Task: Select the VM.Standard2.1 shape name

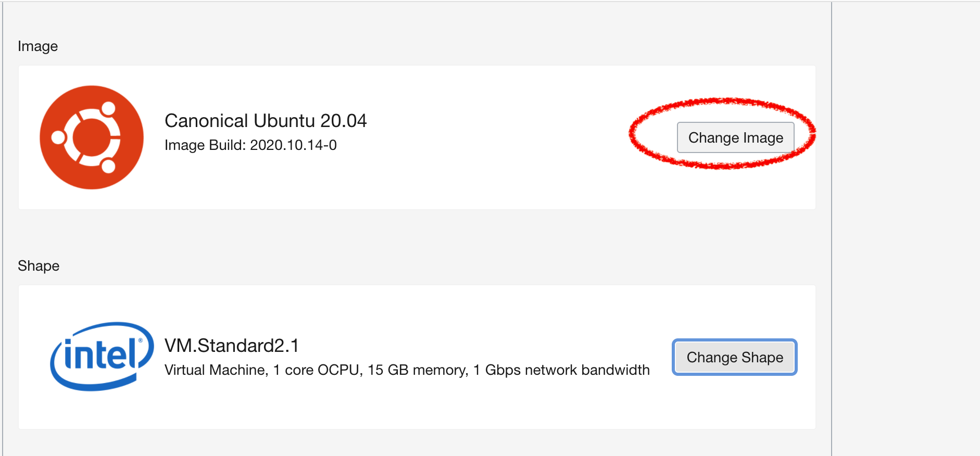Action: (x=232, y=346)
